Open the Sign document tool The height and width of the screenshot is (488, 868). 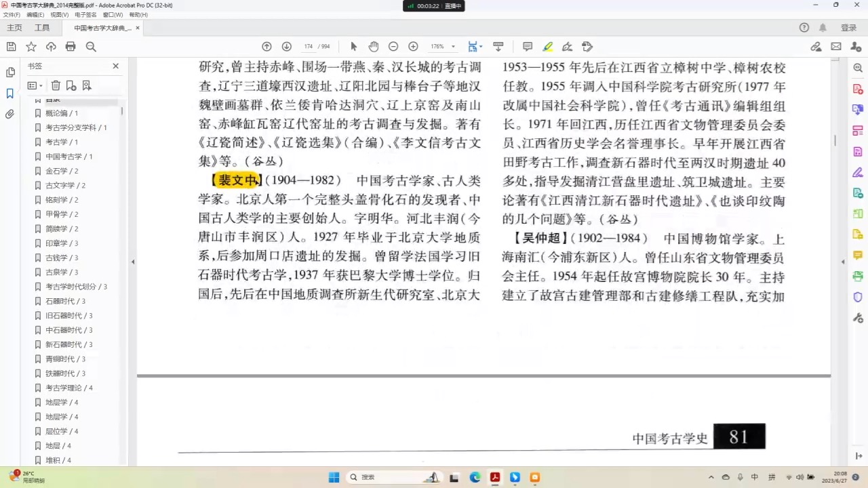pos(568,47)
